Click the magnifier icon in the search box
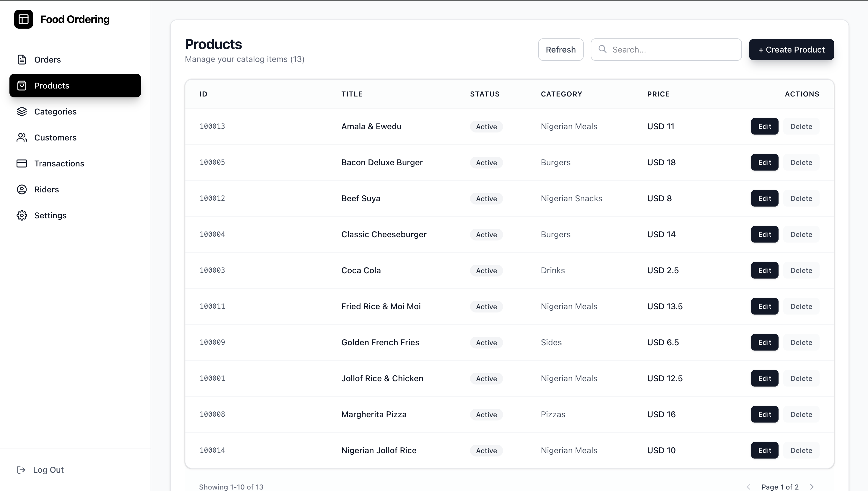868x491 pixels. coord(603,49)
